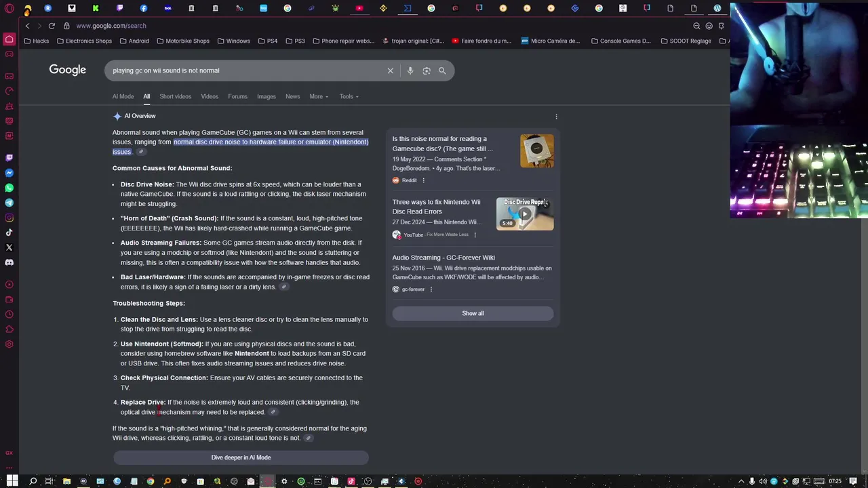Open the PS4 bookmarks folder
Image resolution: width=868 pixels, height=488 pixels.
(267, 41)
